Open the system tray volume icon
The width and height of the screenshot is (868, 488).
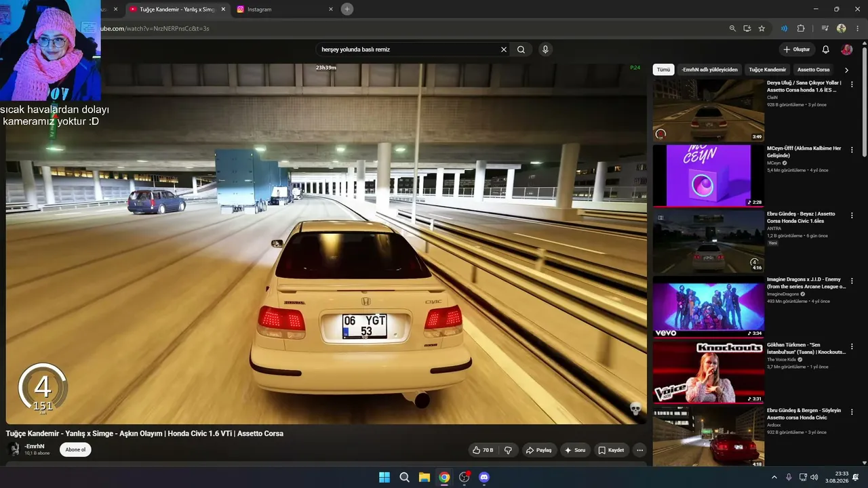tap(814, 477)
